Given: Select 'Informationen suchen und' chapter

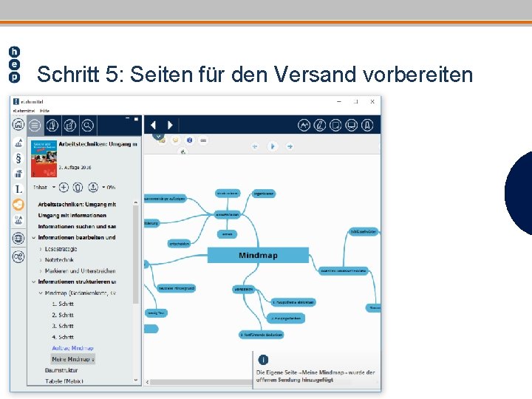Looking at the screenshot, I should (x=77, y=226).
